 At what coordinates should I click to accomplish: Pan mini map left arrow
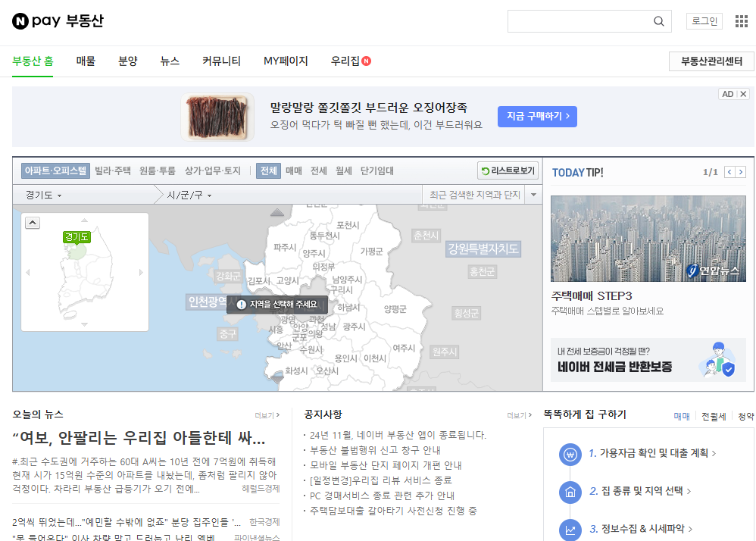coord(27,273)
